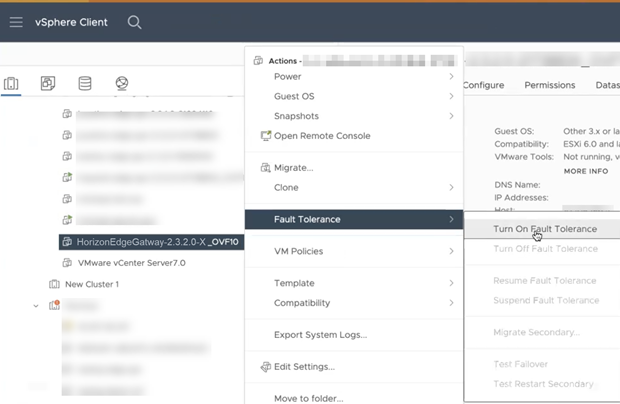Open the Clone submenu arrow
The height and width of the screenshot is (404, 620).
pos(451,187)
